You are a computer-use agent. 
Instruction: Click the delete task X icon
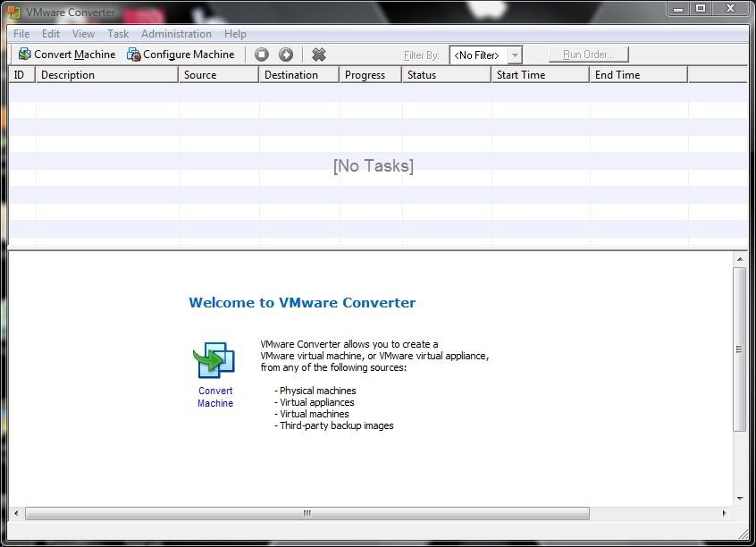pos(319,55)
